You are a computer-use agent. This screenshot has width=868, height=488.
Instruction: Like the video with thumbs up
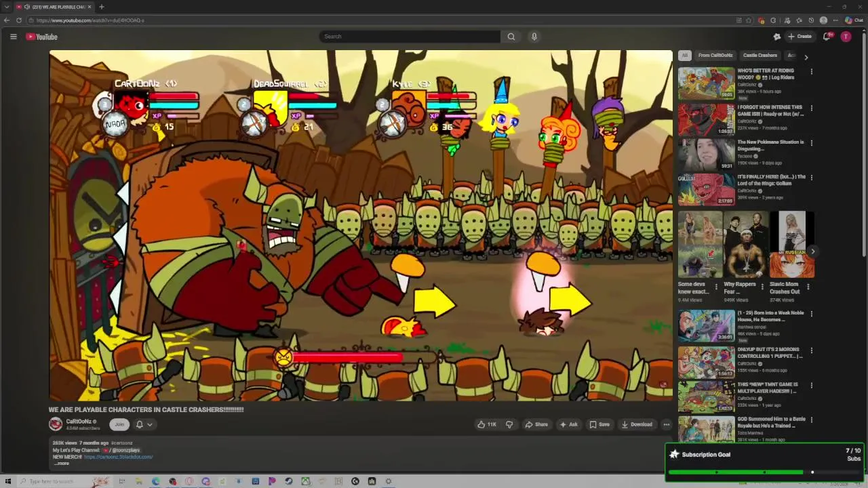click(487, 424)
